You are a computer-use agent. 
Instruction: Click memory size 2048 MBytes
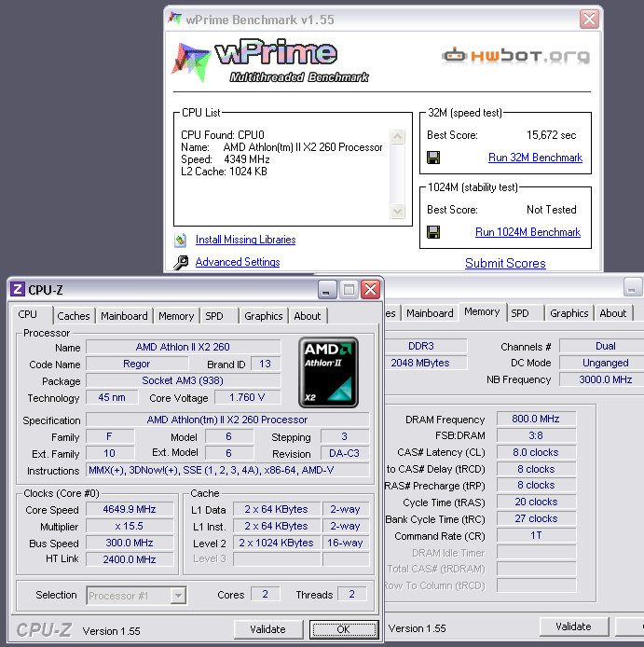[x=425, y=363]
